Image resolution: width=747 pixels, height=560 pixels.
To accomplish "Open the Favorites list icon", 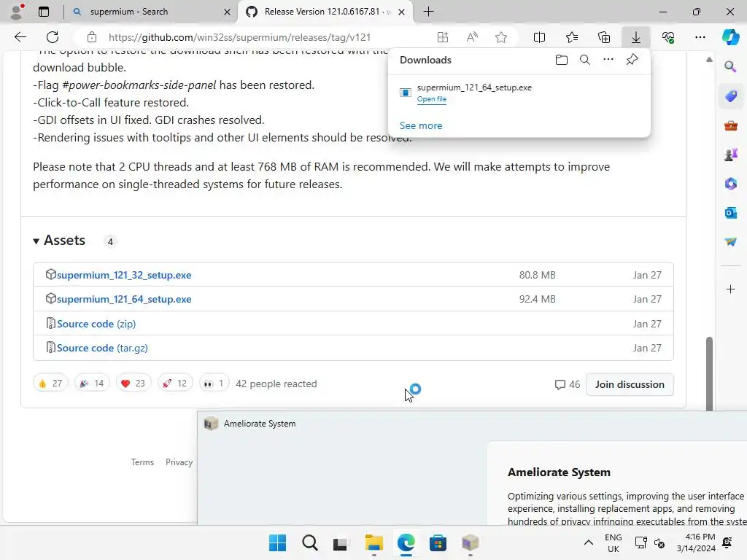I will click(572, 37).
